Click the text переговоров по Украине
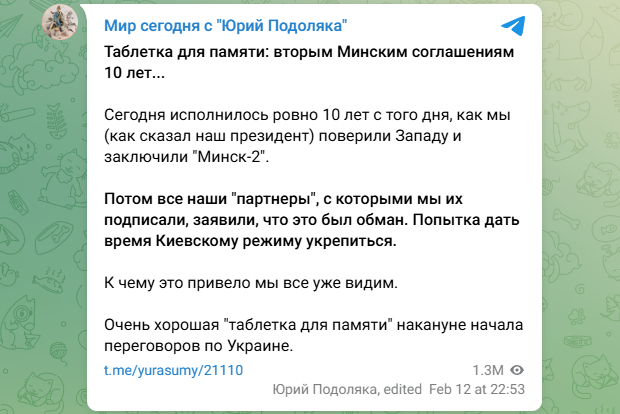 pyautogui.click(x=198, y=346)
